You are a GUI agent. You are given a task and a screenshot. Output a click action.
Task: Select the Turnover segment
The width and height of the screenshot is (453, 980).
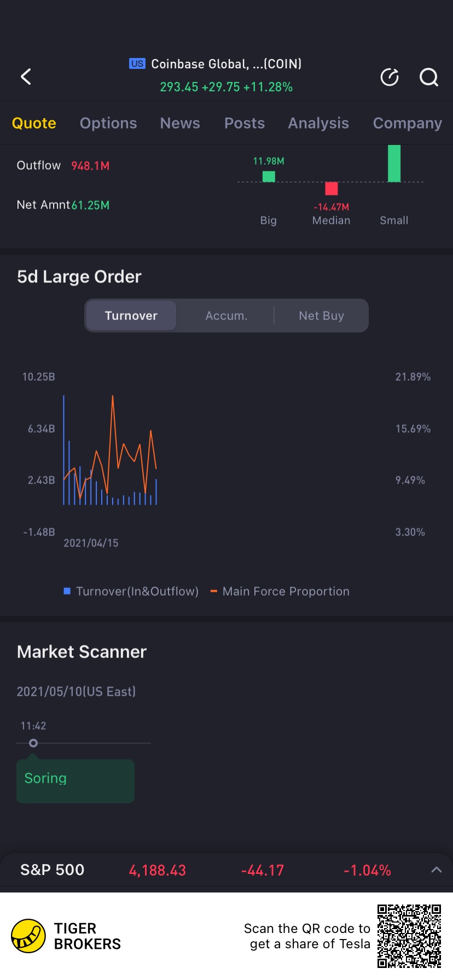[x=131, y=316]
